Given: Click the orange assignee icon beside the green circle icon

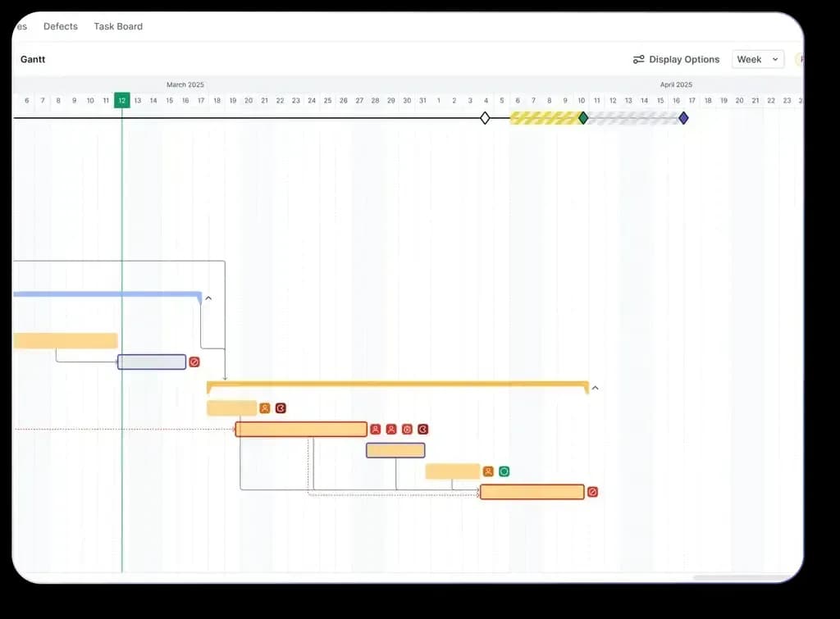Looking at the screenshot, I should (x=488, y=471).
